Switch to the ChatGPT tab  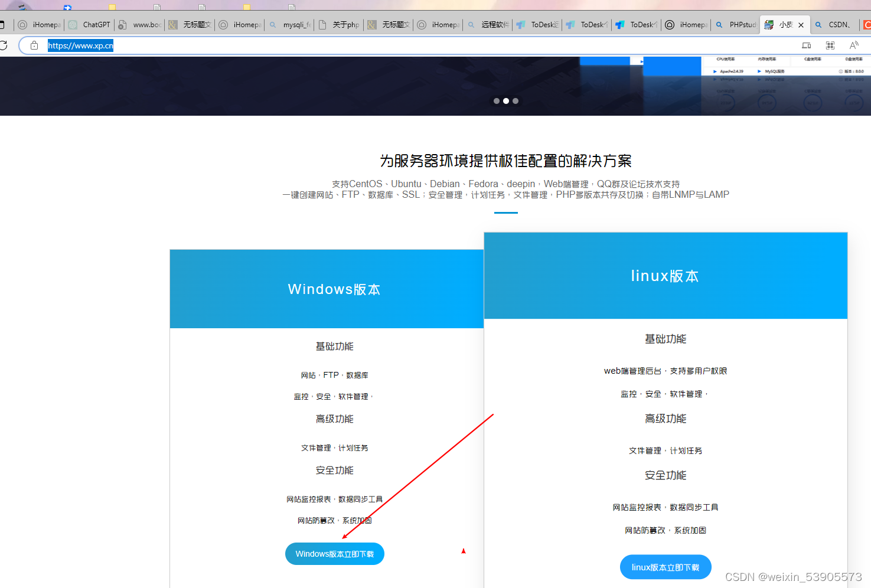click(x=90, y=25)
